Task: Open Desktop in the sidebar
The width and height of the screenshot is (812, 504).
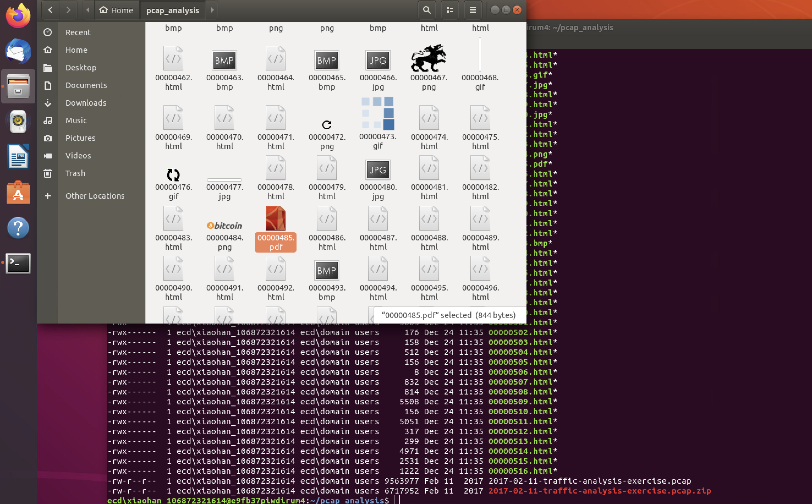Action: coord(90,68)
